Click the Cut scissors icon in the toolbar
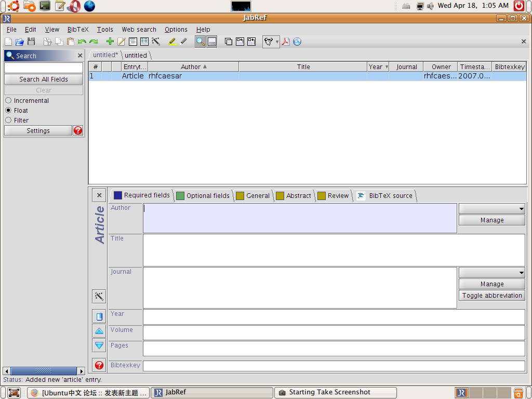The height and width of the screenshot is (399, 532). [48, 42]
